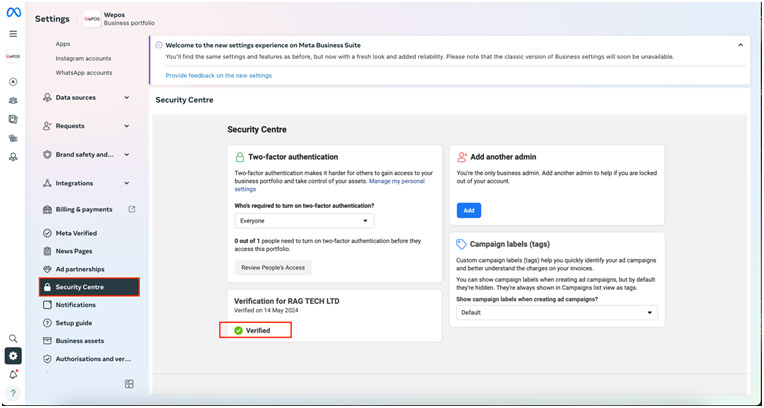Click "Verification for RAG TECH LTD" heading
Image resolution: width=764 pixels, height=408 pixels.
click(286, 301)
